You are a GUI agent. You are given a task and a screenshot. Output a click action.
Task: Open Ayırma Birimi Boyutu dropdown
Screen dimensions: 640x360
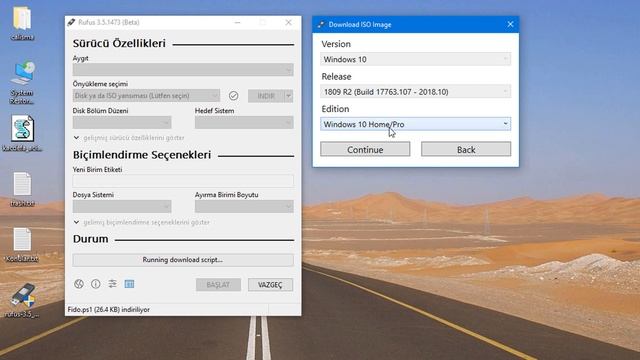244,207
